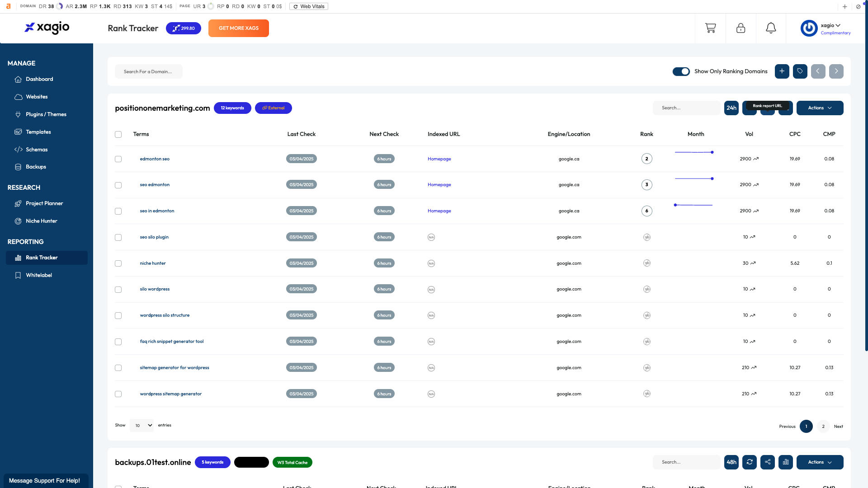Check the silo wordpress row checkbox
Screen dimensions: 868x488
click(x=118, y=290)
